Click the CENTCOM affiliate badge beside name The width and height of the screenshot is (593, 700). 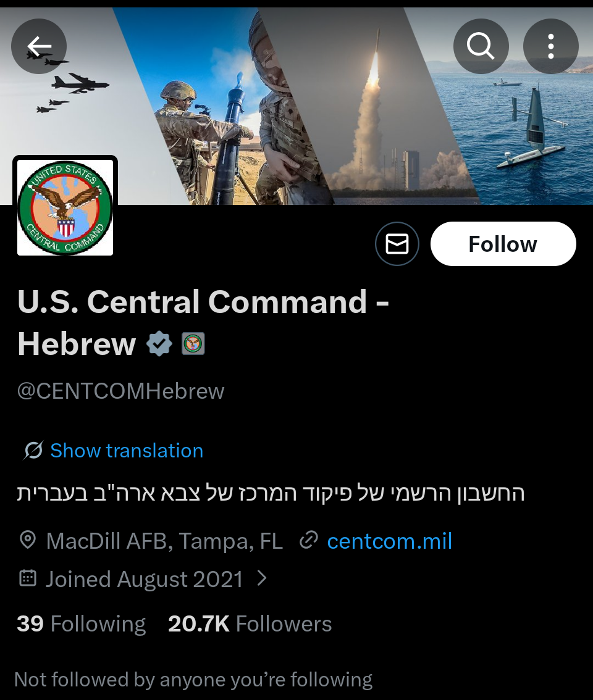tap(193, 344)
